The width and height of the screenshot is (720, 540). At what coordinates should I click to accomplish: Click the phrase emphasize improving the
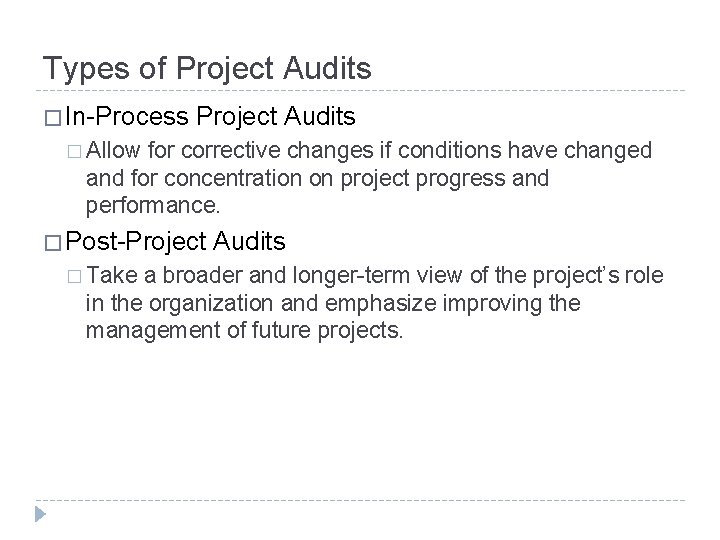(x=453, y=304)
